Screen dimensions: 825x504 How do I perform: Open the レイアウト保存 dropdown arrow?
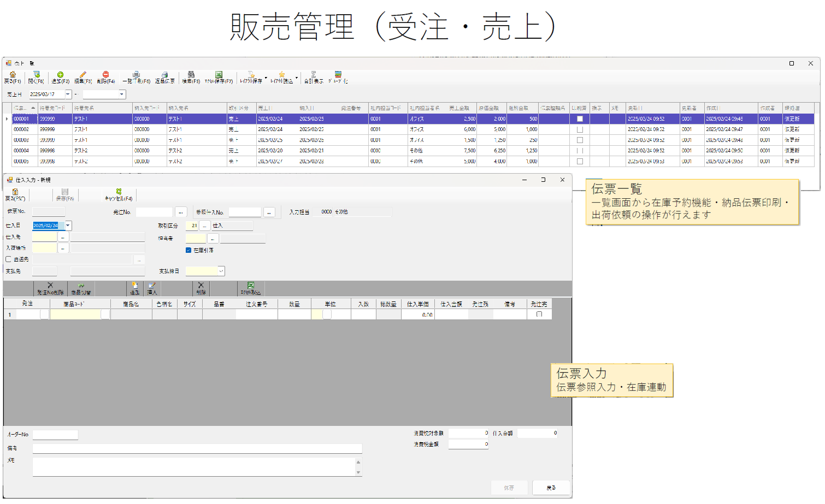(266, 78)
